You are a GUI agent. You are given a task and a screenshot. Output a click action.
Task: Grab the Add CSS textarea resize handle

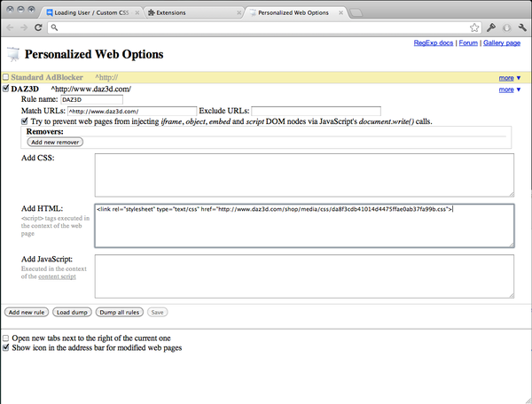pos(512,194)
